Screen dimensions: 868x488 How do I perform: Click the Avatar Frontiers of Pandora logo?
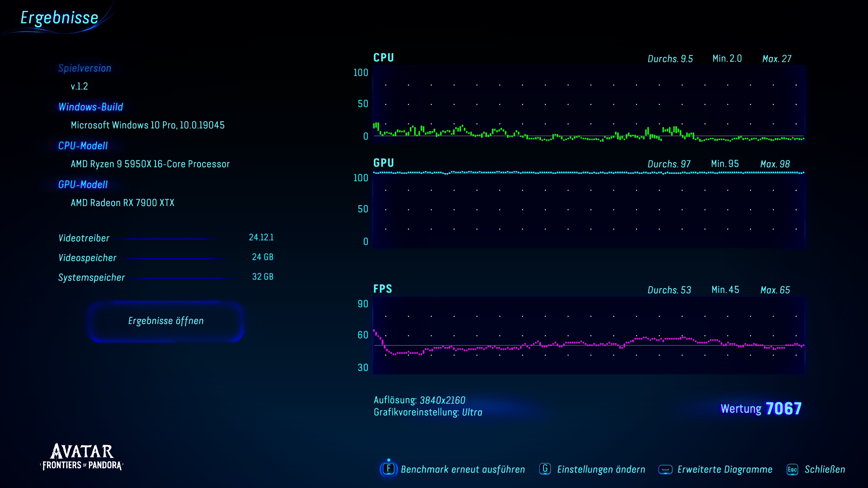82,457
